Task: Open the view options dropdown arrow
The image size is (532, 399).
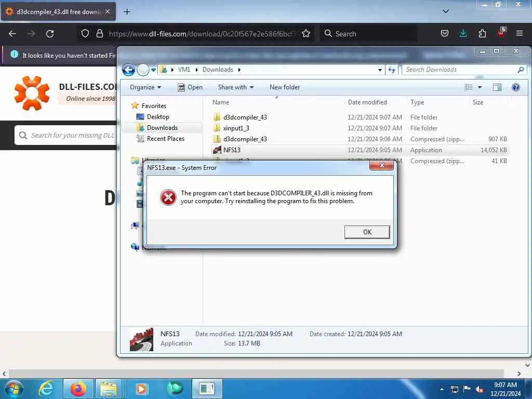Action: click(x=480, y=87)
